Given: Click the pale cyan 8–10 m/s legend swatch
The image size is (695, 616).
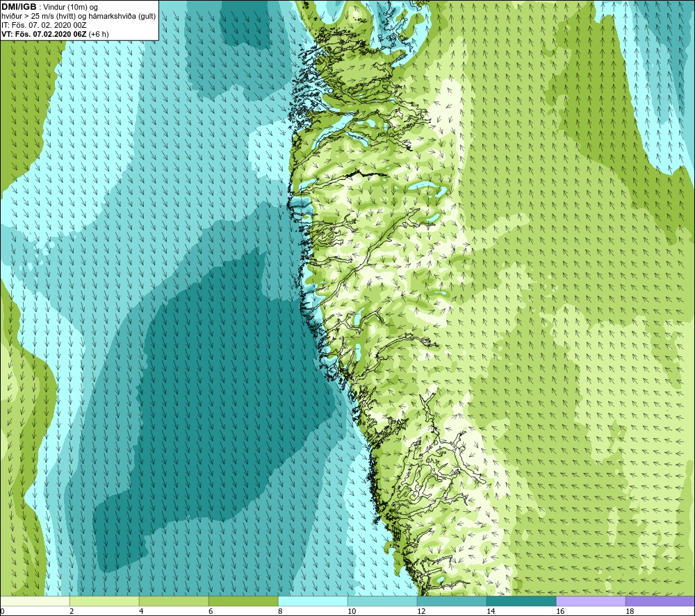Looking at the screenshot, I should (313, 601).
